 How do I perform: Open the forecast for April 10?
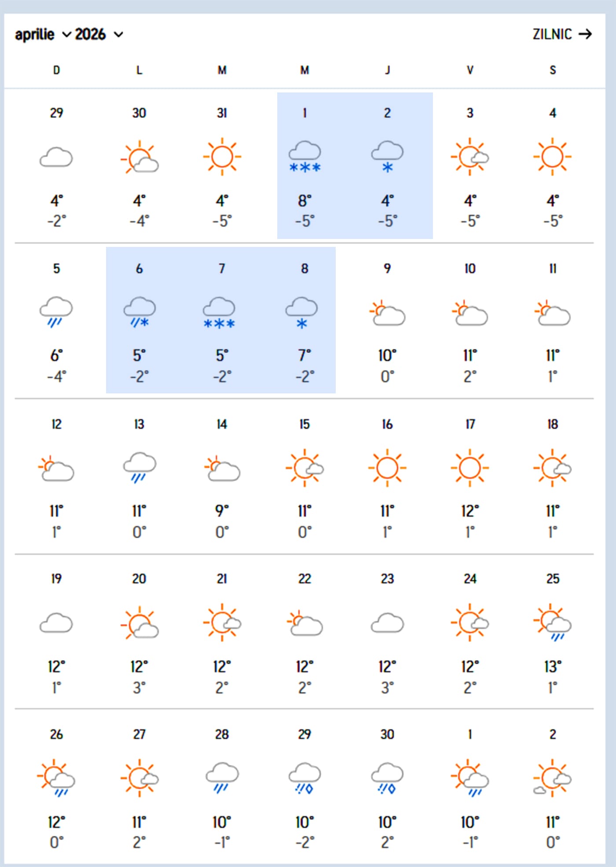point(470,268)
